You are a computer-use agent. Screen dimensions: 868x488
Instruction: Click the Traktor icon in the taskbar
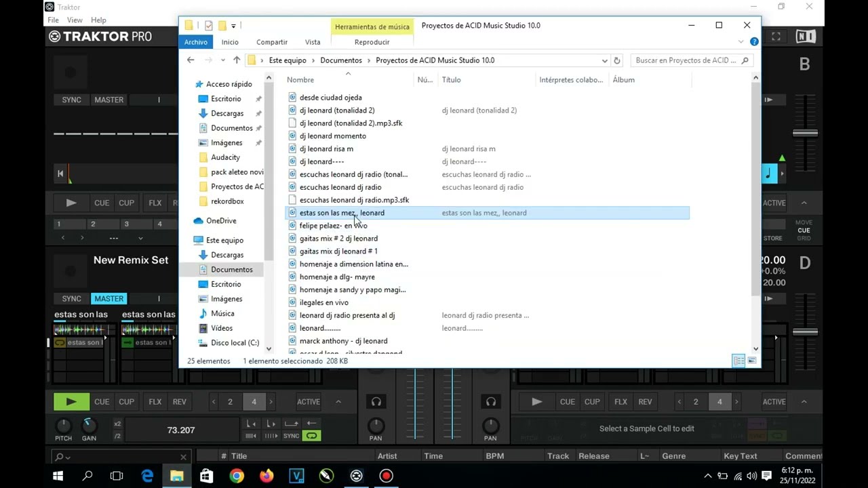[356, 476]
